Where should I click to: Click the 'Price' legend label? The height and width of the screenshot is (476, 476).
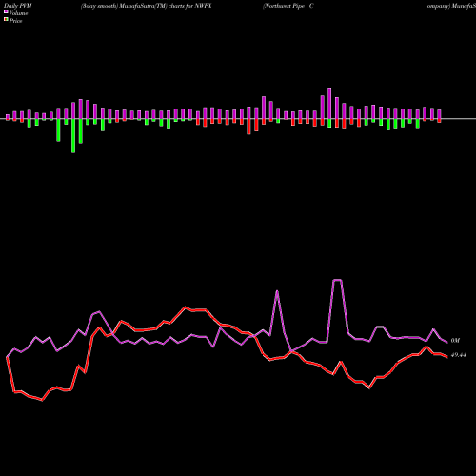(15, 21)
